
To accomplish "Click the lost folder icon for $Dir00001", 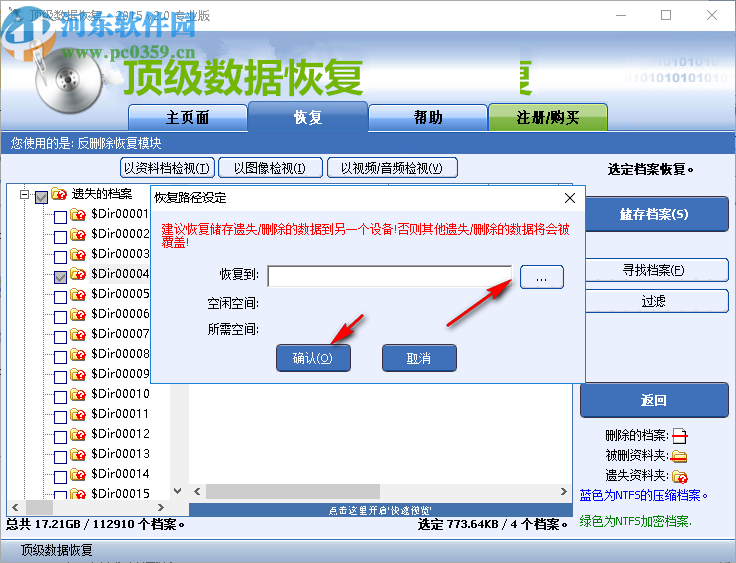I will (x=78, y=215).
